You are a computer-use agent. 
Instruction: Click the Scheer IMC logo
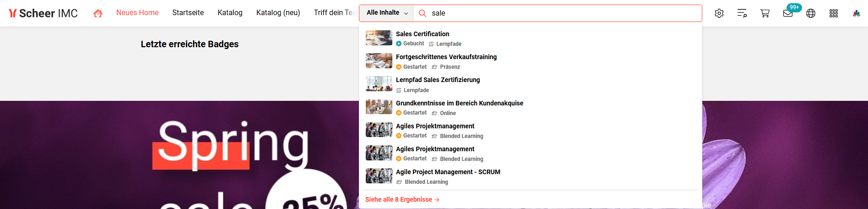43,13
